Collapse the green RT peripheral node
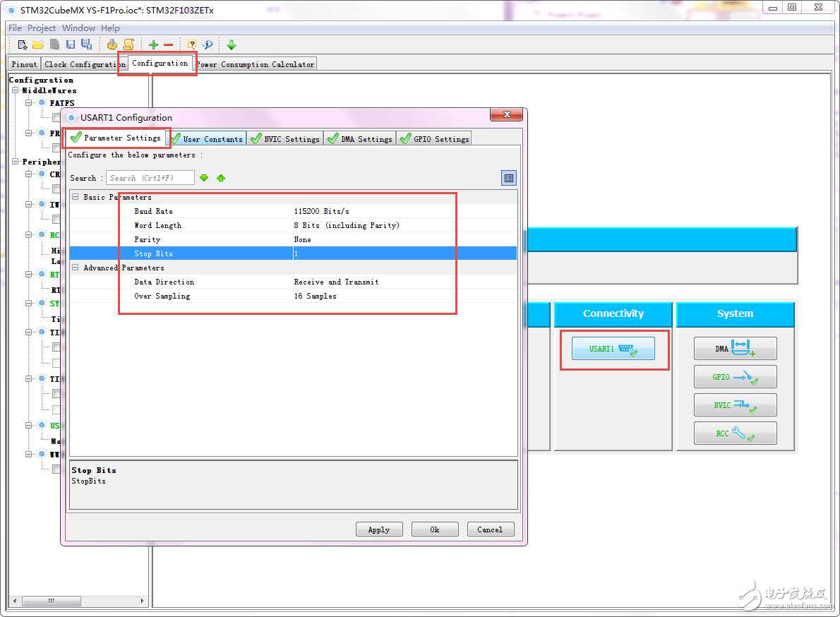840x617 pixels. click(x=29, y=274)
